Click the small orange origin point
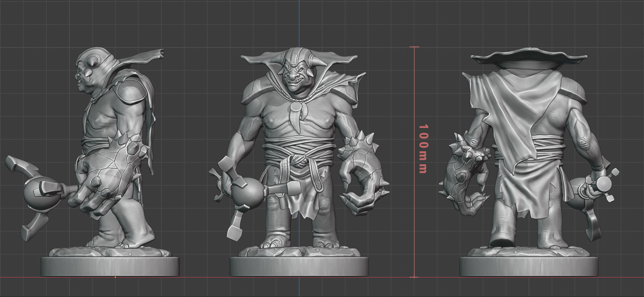This screenshot has height=297, width=644. tap(115, 277)
